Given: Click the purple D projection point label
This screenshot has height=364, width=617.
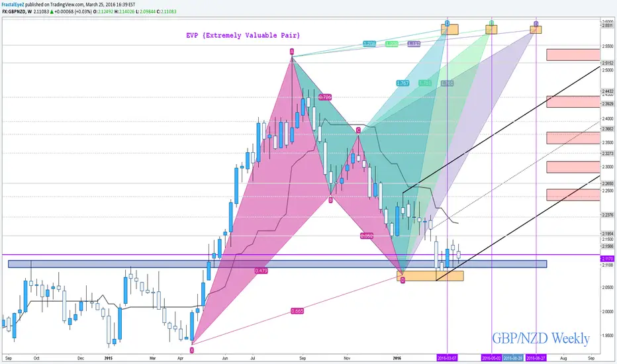Looking at the screenshot, I should click(536, 24).
